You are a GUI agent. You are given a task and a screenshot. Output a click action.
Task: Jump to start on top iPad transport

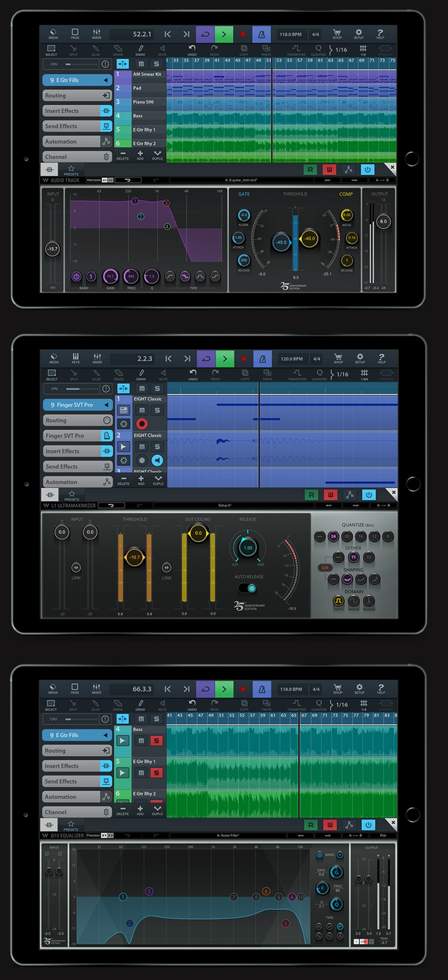click(168, 34)
